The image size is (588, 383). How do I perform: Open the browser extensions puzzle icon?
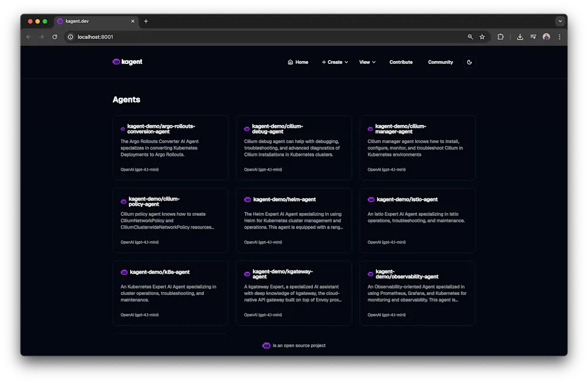point(500,36)
